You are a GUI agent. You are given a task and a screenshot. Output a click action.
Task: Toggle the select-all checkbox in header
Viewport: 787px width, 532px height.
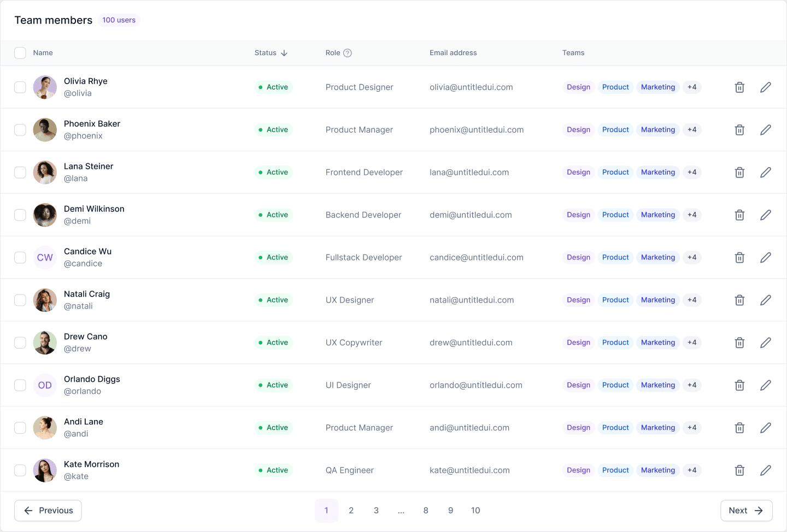pyautogui.click(x=20, y=53)
